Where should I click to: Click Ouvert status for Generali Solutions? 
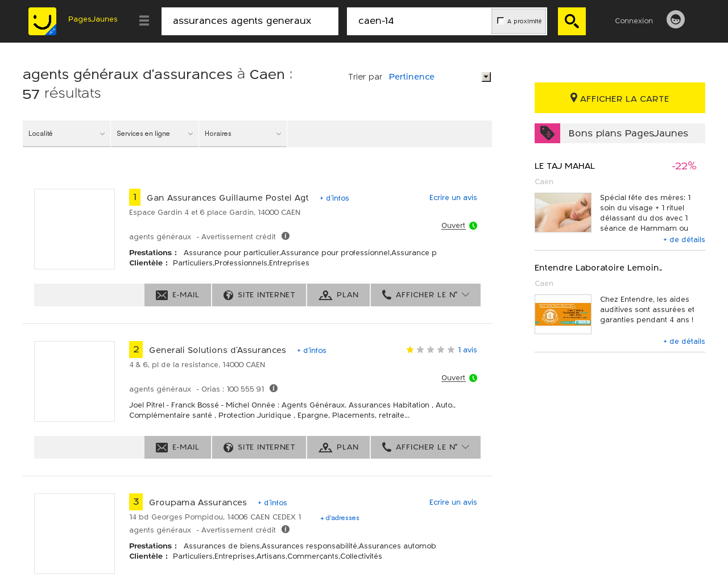453,378
